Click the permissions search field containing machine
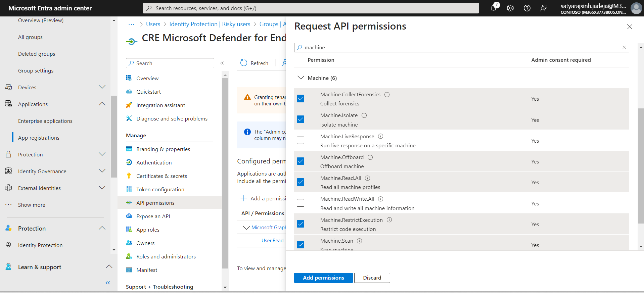644x293 pixels. [x=462, y=47]
